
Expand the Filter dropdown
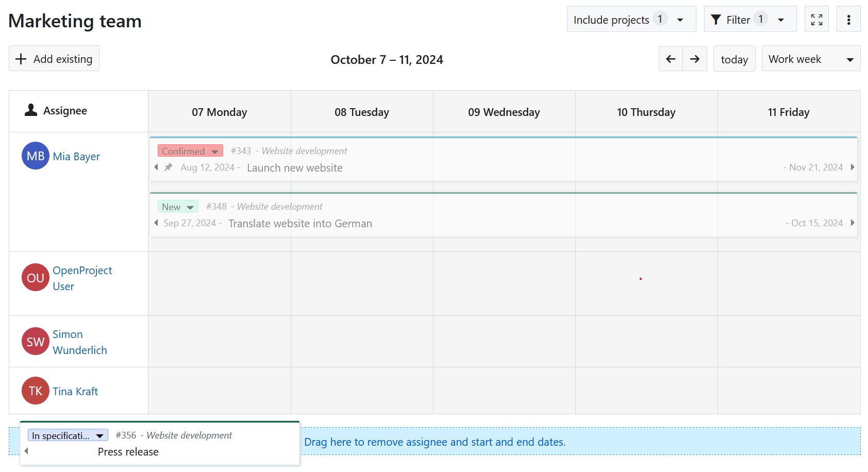coord(749,20)
